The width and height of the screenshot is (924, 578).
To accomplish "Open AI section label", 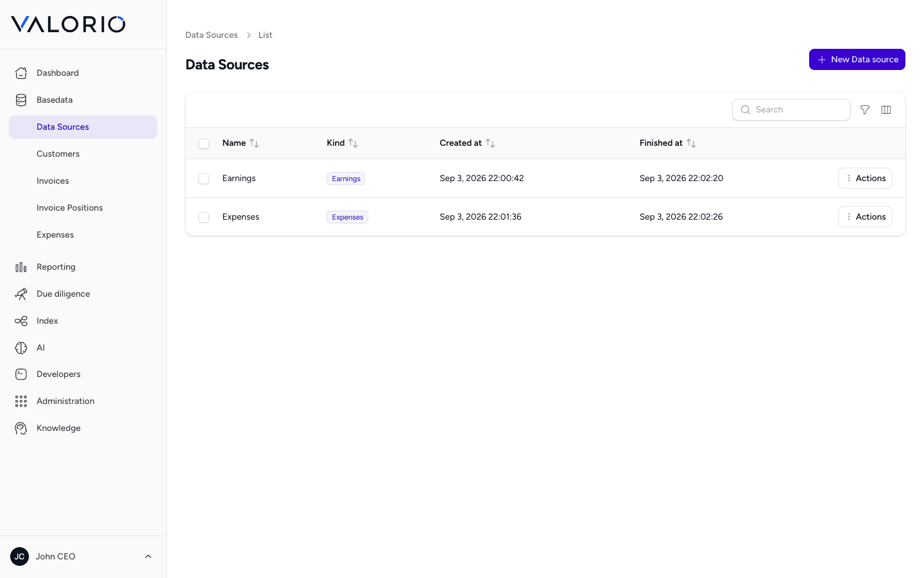I will tap(40, 348).
